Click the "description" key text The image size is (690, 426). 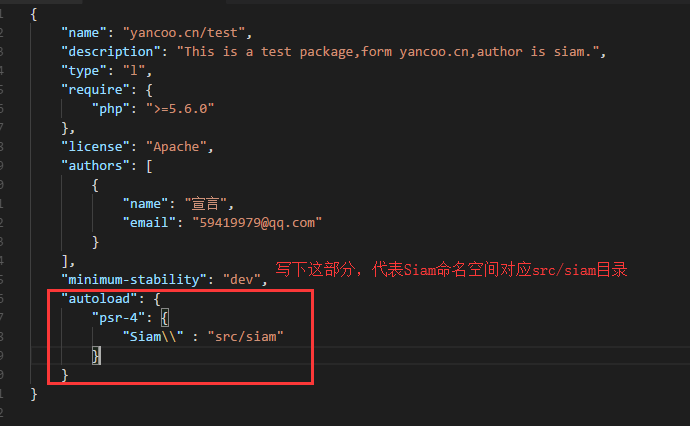(x=110, y=52)
